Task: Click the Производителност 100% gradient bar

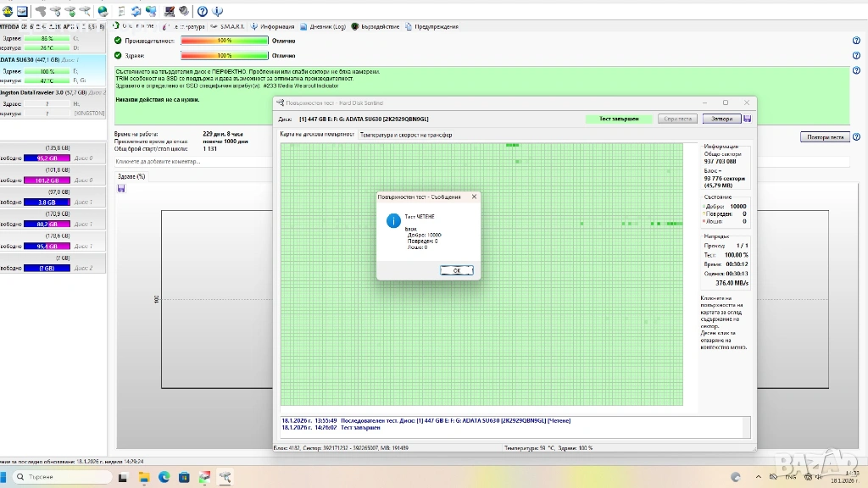Action: click(224, 40)
